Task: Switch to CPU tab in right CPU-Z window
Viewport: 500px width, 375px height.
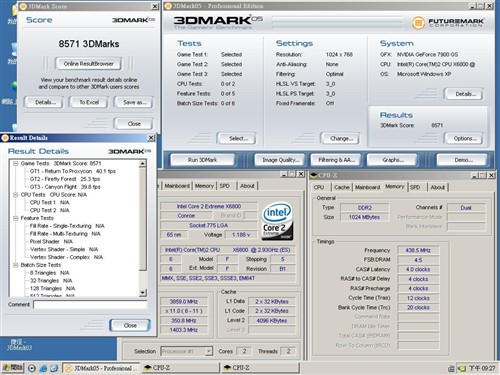Action: click(319, 187)
